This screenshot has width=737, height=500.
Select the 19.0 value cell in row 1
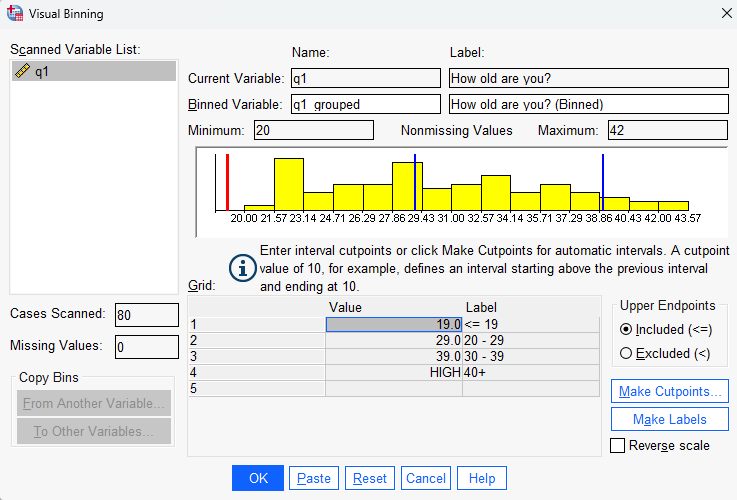tap(394, 324)
